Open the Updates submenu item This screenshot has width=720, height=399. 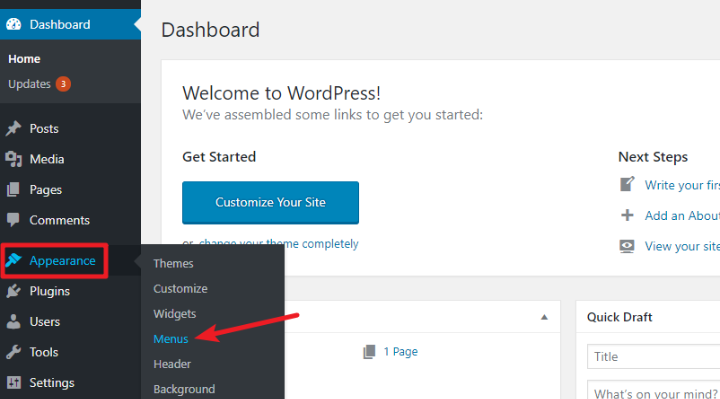[x=29, y=84]
